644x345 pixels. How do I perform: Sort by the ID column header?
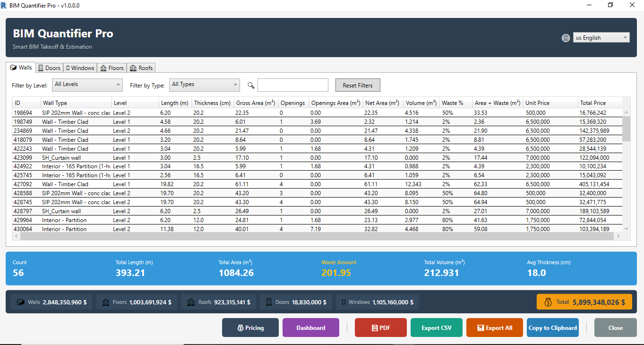click(x=26, y=103)
